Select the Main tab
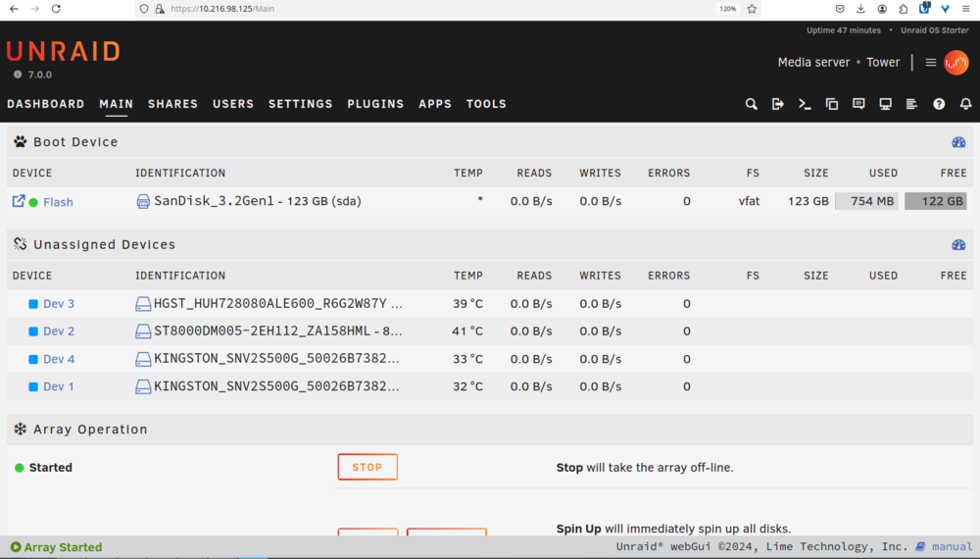Screen dimensions: 980x559 point(117,104)
